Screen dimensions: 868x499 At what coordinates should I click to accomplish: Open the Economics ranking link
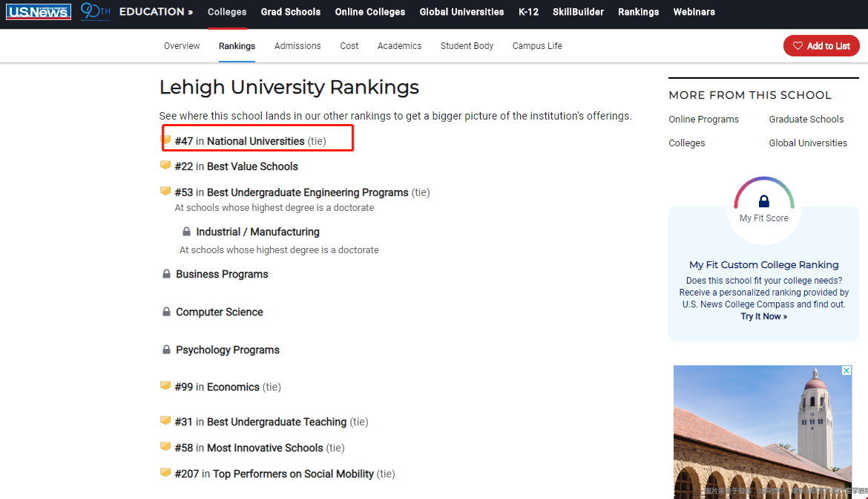point(233,387)
